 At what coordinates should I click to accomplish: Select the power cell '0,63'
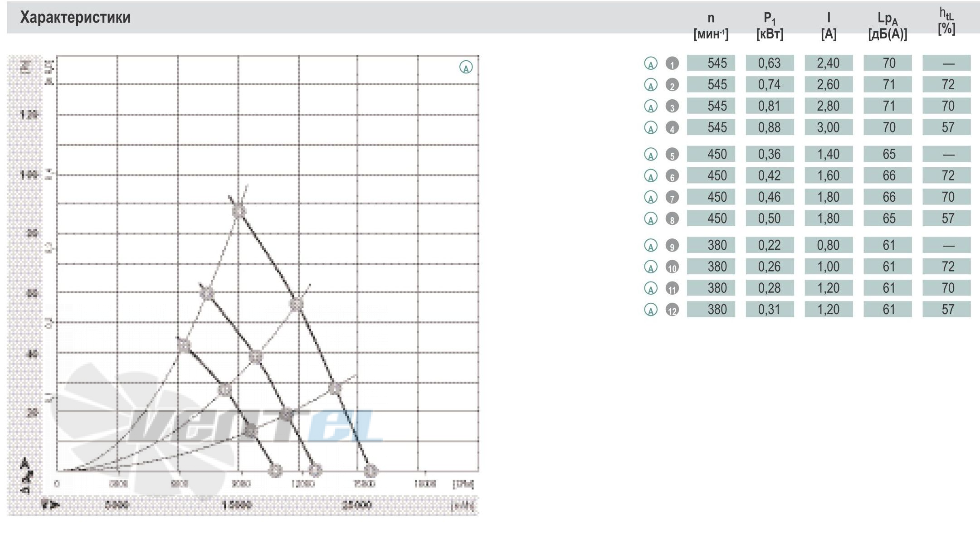tap(770, 63)
